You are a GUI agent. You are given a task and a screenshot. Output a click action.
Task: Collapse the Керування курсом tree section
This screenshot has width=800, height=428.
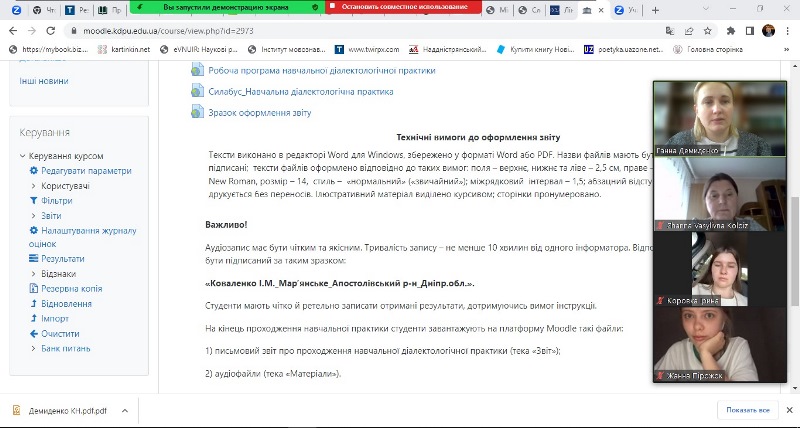click(21, 156)
